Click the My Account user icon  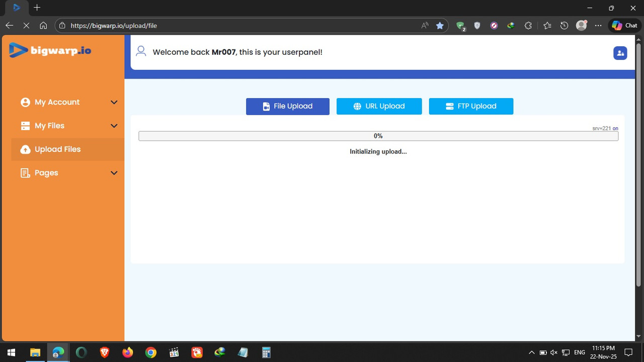tap(25, 102)
